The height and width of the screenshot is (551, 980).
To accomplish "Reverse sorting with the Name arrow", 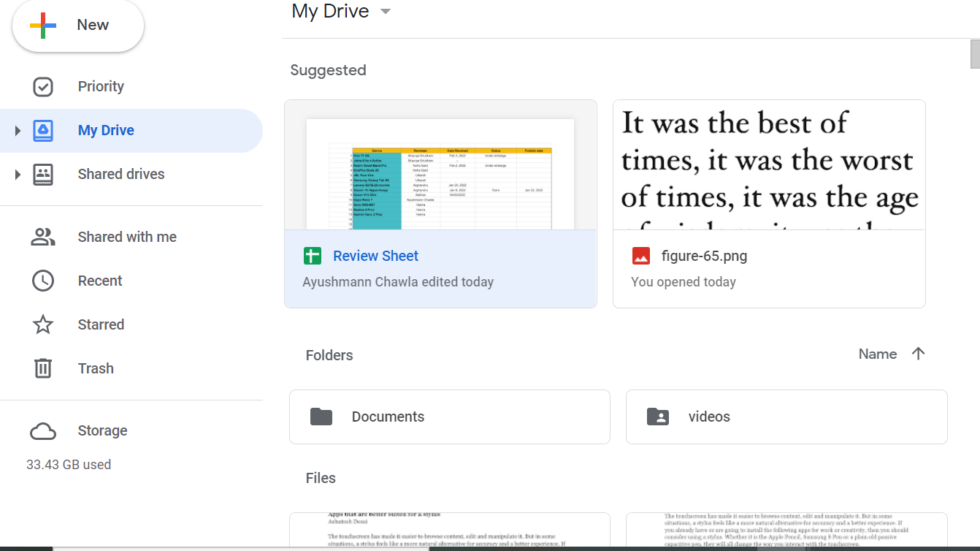I will [x=918, y=354].
